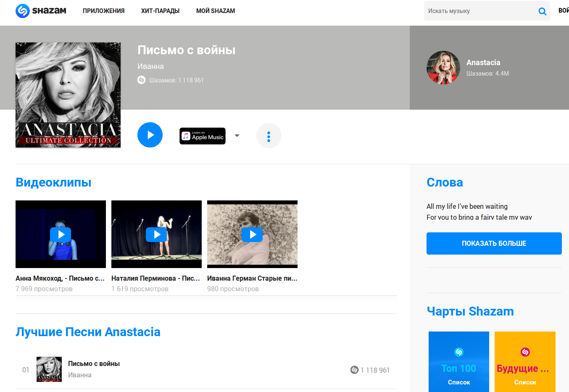Click the Слова lyrics heading
The image size is (569, 392).
(x=445, y=182)
